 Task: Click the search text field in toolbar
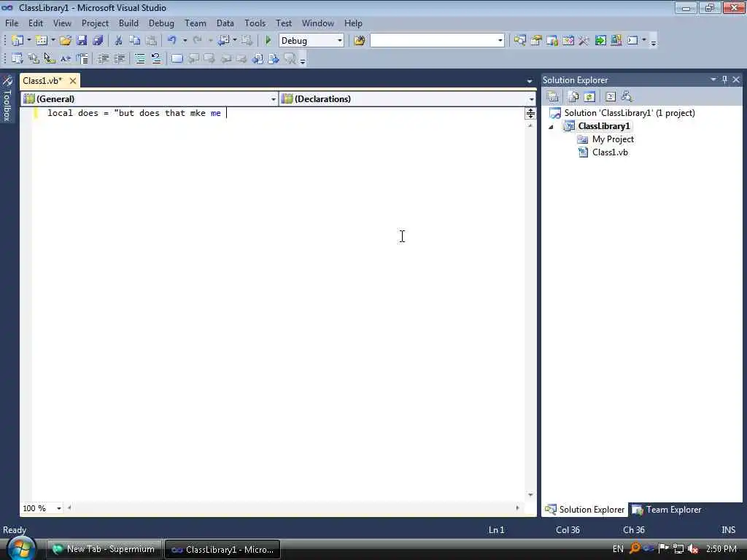tap(433, 41)
